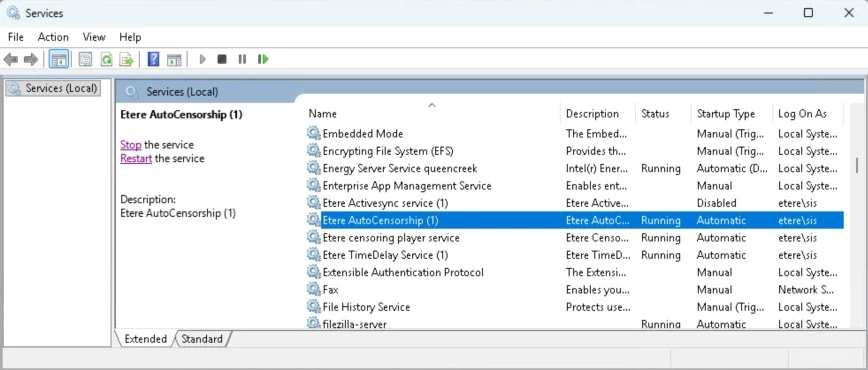Click gear icon beside Energy Server Service
This screenshot has height=370, width=868.
click(x=314, y=168)
